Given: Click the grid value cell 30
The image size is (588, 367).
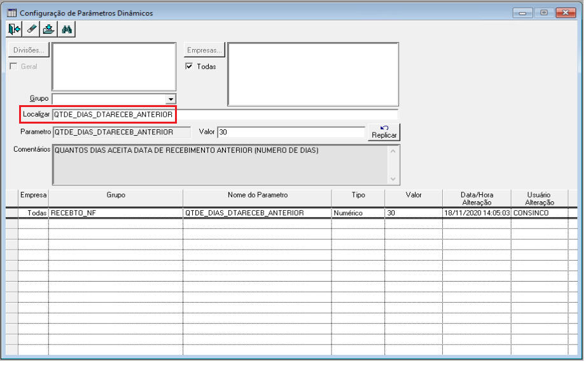Looking at the screenshot, I should 414,213.
